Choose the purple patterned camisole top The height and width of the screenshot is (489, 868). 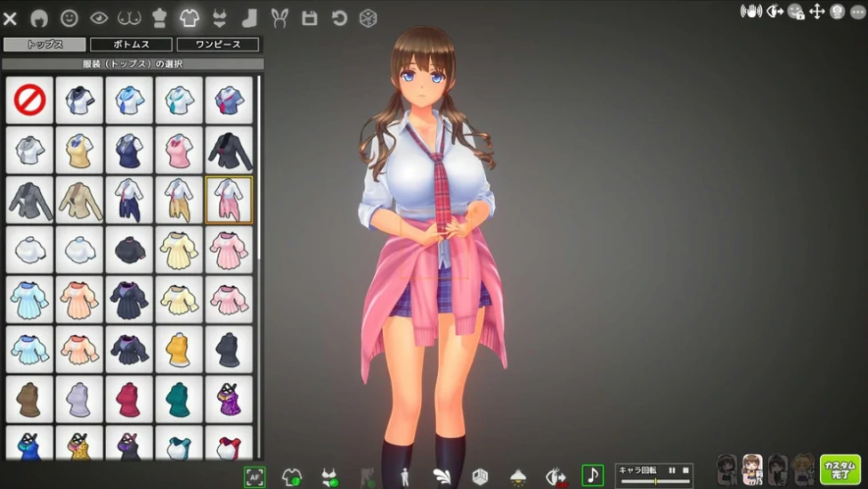point(229,399)
